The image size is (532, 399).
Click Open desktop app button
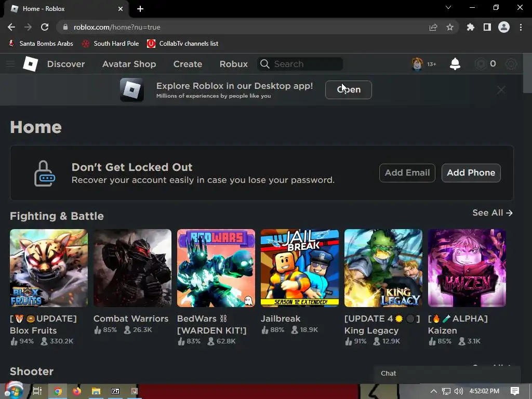(349, 90)
